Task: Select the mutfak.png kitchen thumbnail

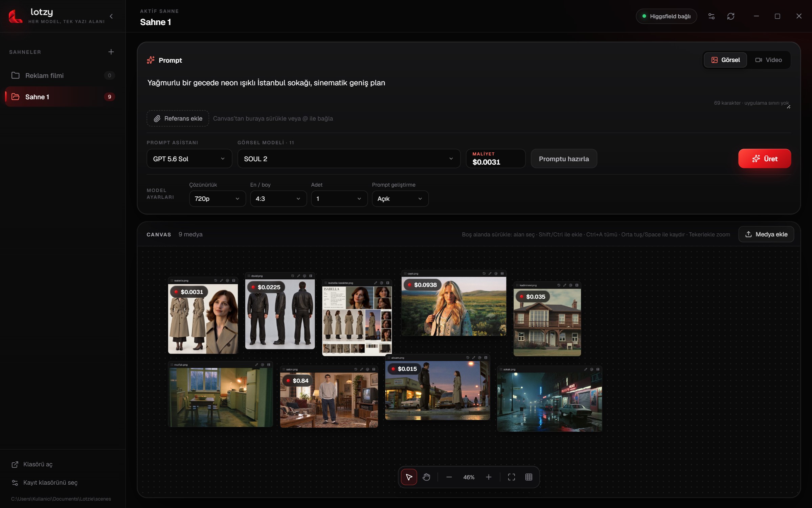Action: [221, 398]
